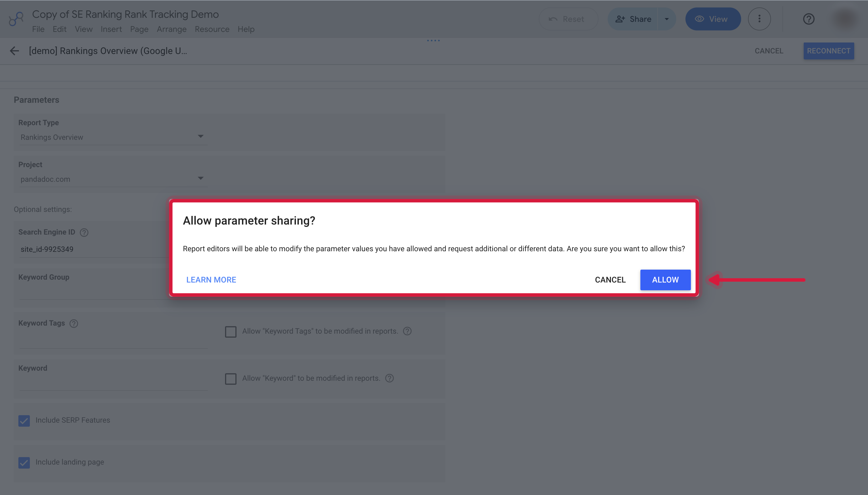Open the Arrange menu
Screen dimensions: 868x495
[x=171, y=29]
